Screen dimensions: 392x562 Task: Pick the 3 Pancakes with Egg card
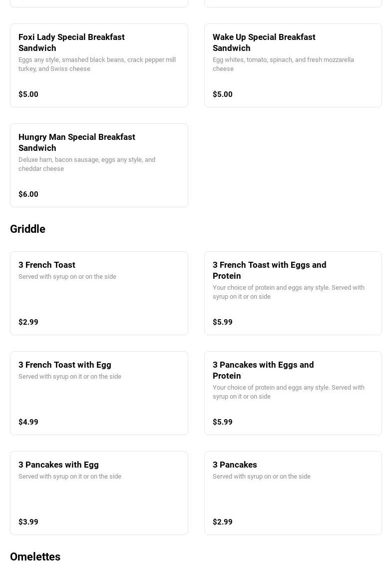(58, 465)
